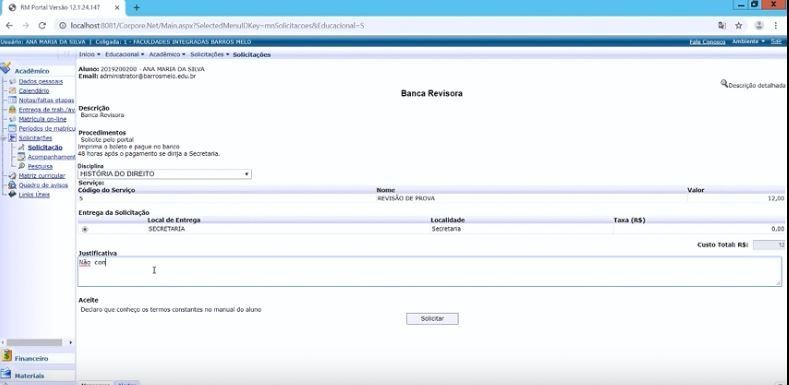Image resolution: width=789 pixels, height=385 pixels.
Task: Click the Dados pessoais sidebar icon
Action: click(x=13, y=82)
